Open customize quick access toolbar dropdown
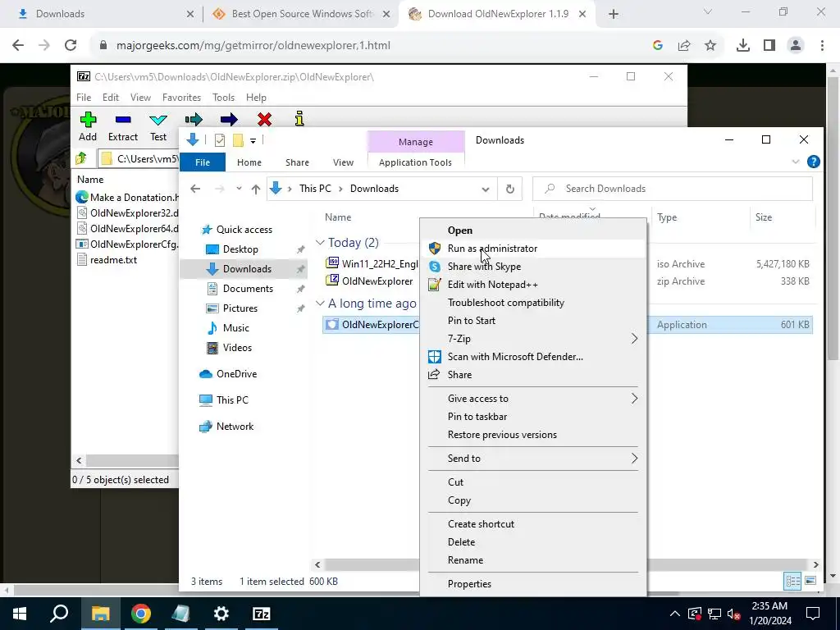 pos(253,141)
